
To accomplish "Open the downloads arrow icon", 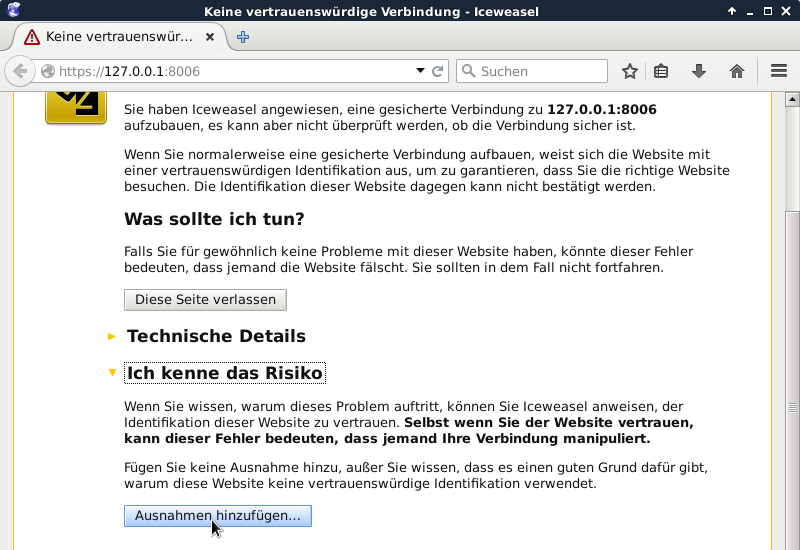I will 699,71.
